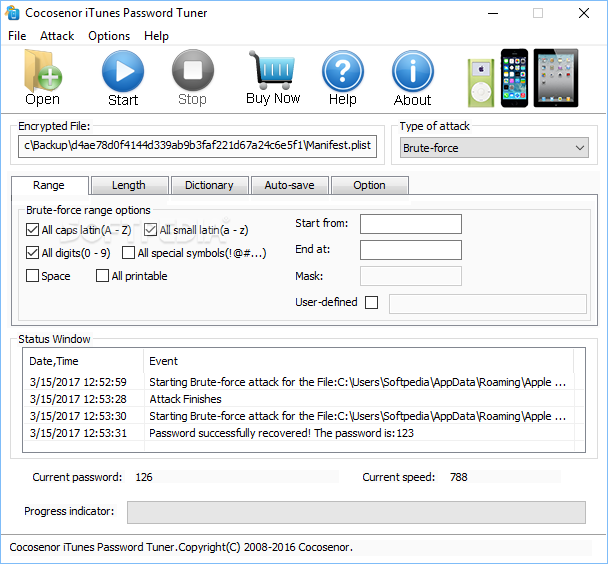Open the About info icon
608x564 pixels.
pyautogui.click(x=413, y=71)
